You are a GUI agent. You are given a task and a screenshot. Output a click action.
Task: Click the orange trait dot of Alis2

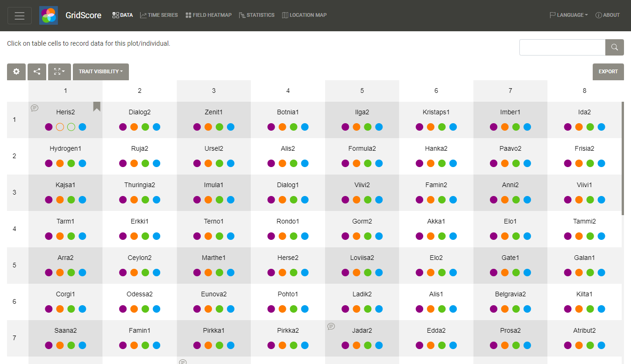tap(282, 163)
